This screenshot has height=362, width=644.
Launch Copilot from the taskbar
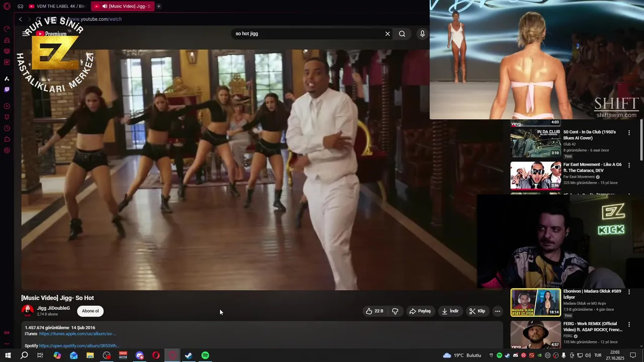click(57, 355)
